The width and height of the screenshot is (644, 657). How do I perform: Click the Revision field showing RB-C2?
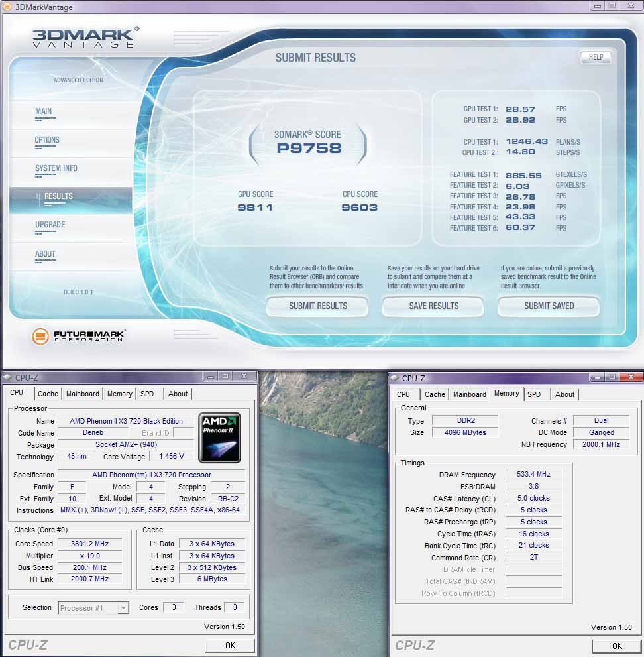[228, 499]
